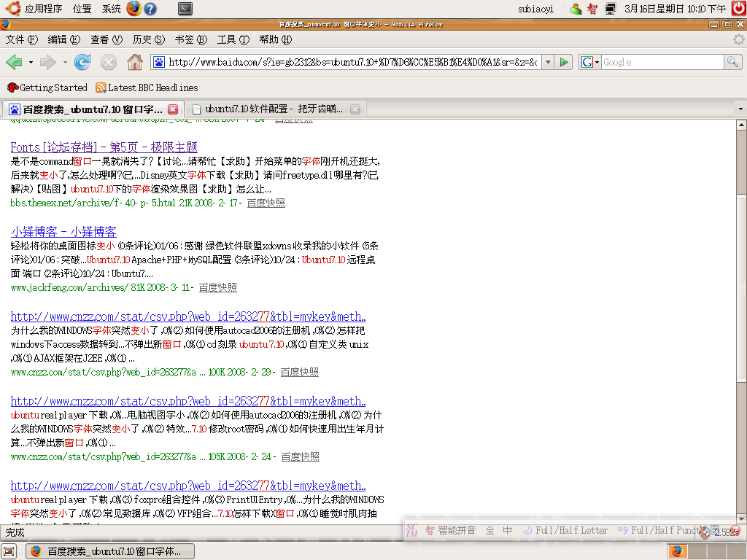Open the 历史 History menu
The height and width of the screenshot is (560, 747).
click(149, 39)
